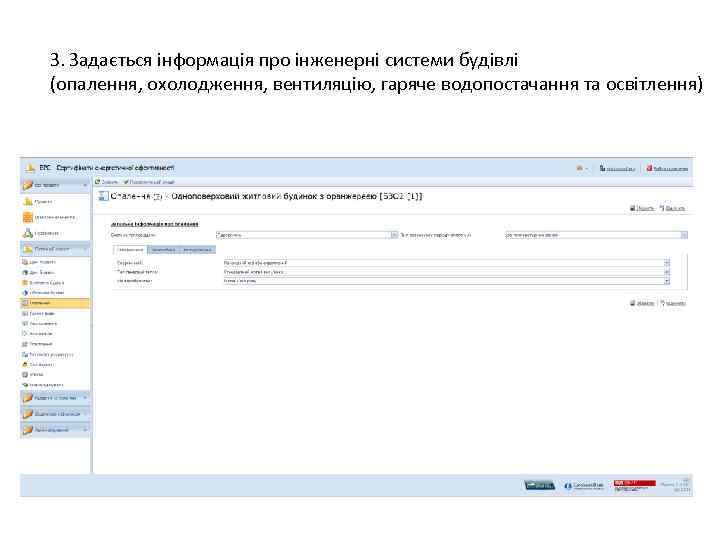Open the first dropdown arrow in the tab panel

[667, 263]
